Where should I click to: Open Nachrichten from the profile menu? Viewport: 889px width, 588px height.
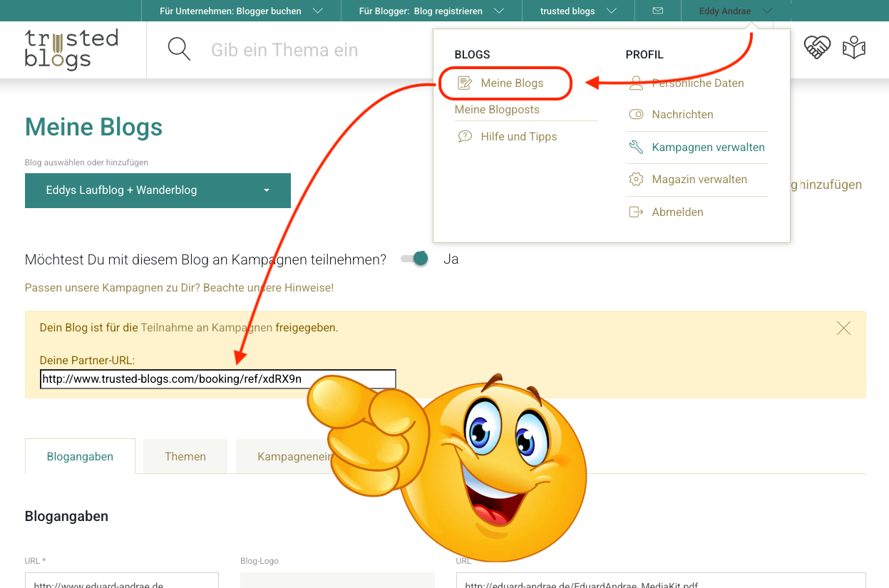tap(682, 114)
